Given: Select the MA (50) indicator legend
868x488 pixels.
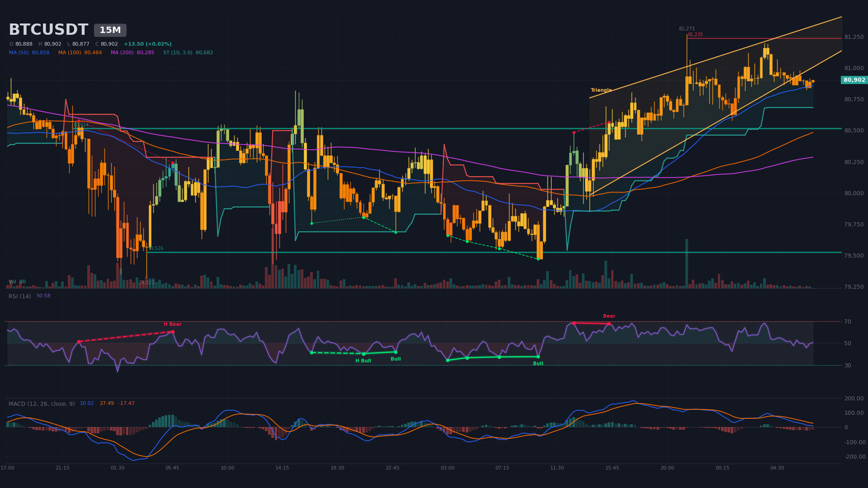Looking at the screenshot, I should point(29,53).
